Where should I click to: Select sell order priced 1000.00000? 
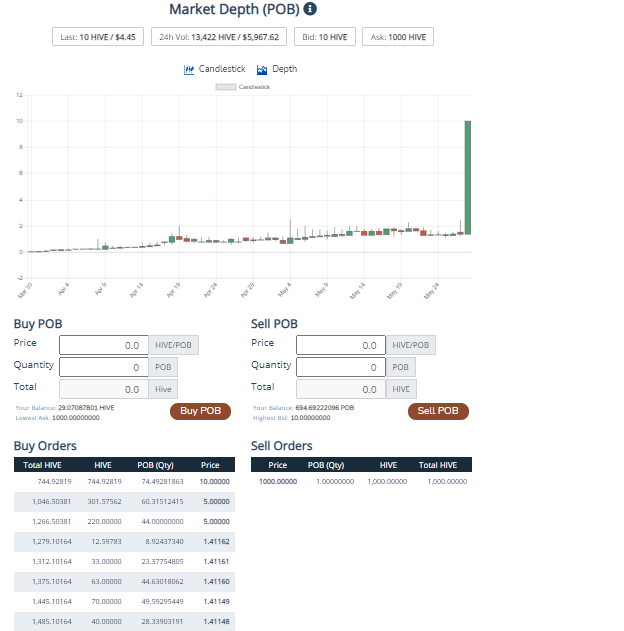coord(361,482)
